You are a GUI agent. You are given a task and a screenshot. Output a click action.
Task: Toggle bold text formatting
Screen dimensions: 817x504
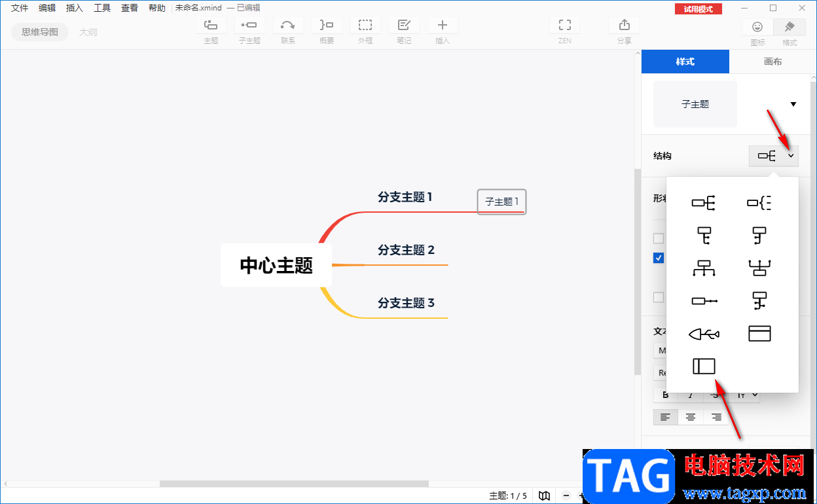(x=666, y=395)
